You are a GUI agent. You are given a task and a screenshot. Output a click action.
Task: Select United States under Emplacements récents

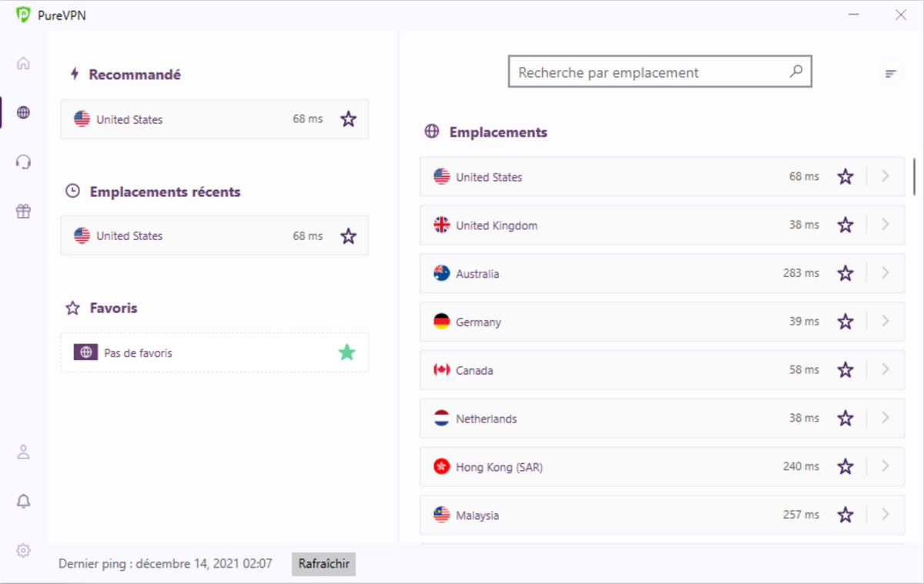pyautogui.click(x=214, y=235)
